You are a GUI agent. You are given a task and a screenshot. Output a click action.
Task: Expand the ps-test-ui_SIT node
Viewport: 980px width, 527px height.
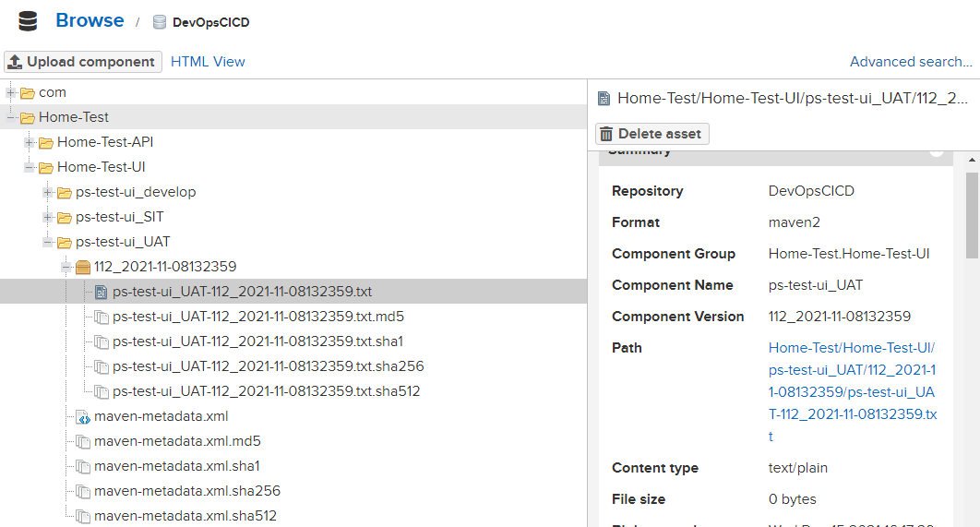47,218
